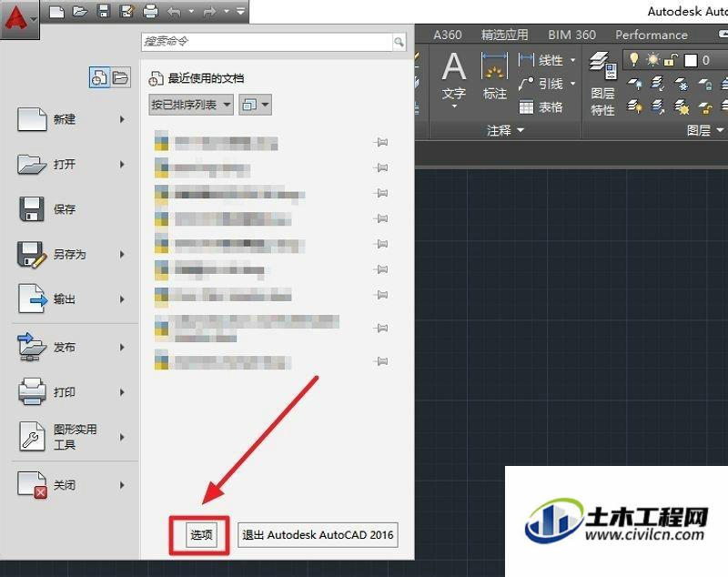Viewport: 728px width, 577px height.
Task: Click the 选项 options button
Action: point(201,535)
